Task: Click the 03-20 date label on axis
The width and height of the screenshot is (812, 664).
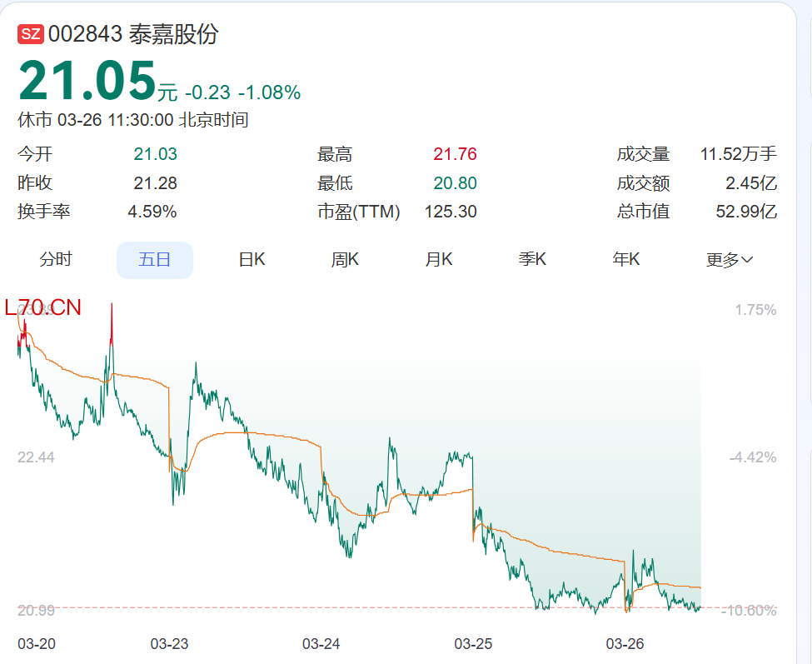Action: click(x=37, y=644)
